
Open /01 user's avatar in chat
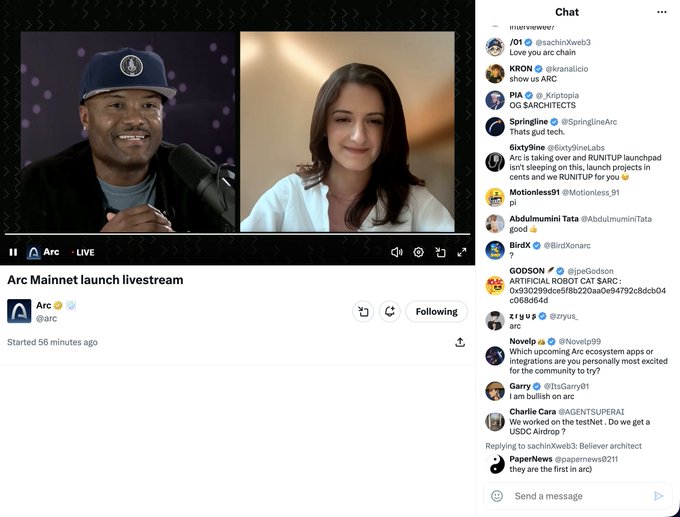click(495, 47)
